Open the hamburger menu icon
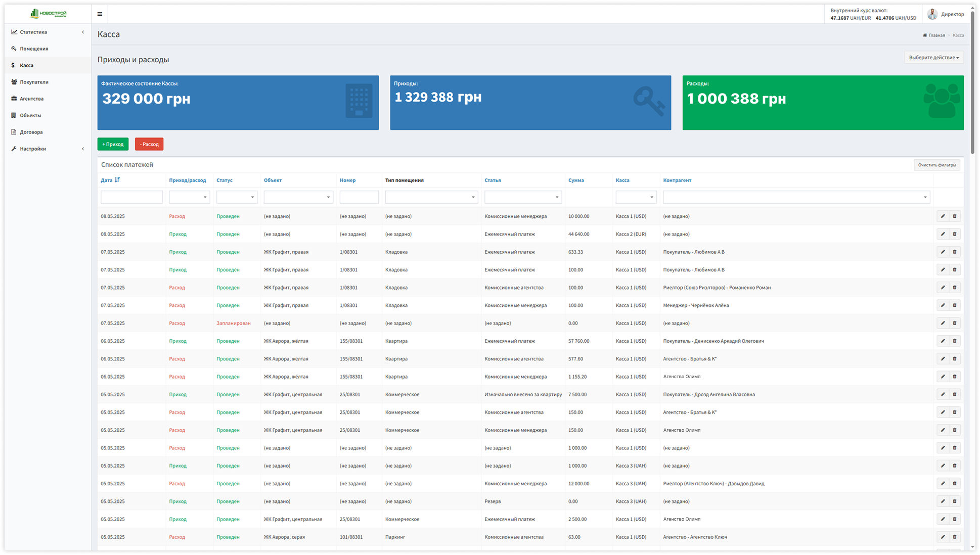The height and width of the screenshot is (555, 980). click(100, 14)
